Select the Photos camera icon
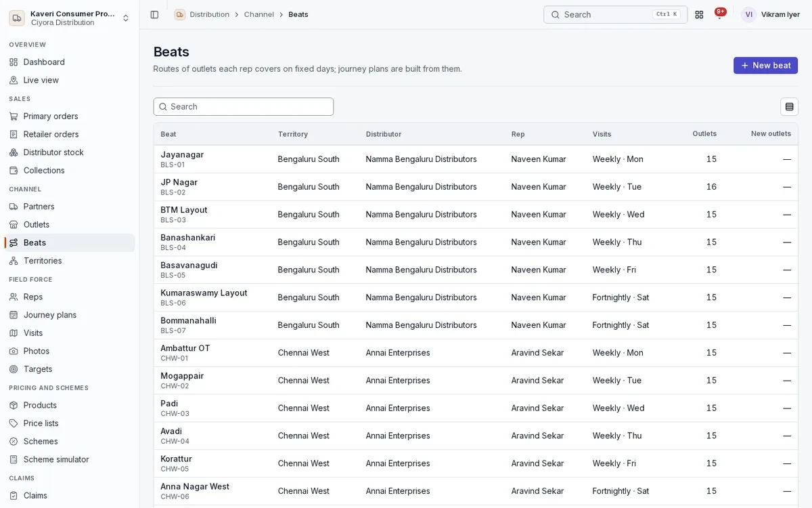This screenshot has height=508, width=812. point(14,351)
